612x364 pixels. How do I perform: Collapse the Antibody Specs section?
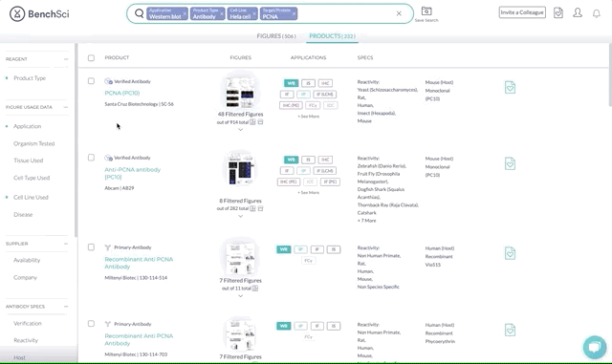pyautogui.click(x=66, y=307)
